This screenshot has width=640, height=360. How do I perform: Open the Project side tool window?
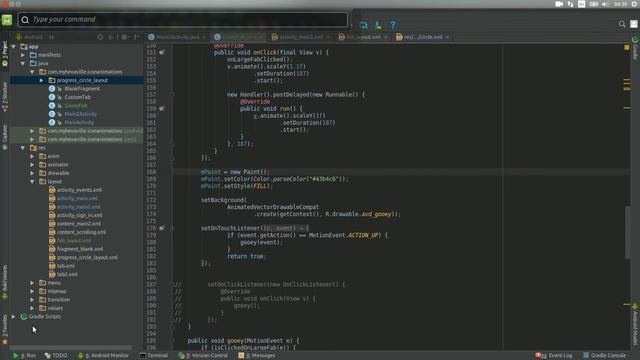(4, 53)
